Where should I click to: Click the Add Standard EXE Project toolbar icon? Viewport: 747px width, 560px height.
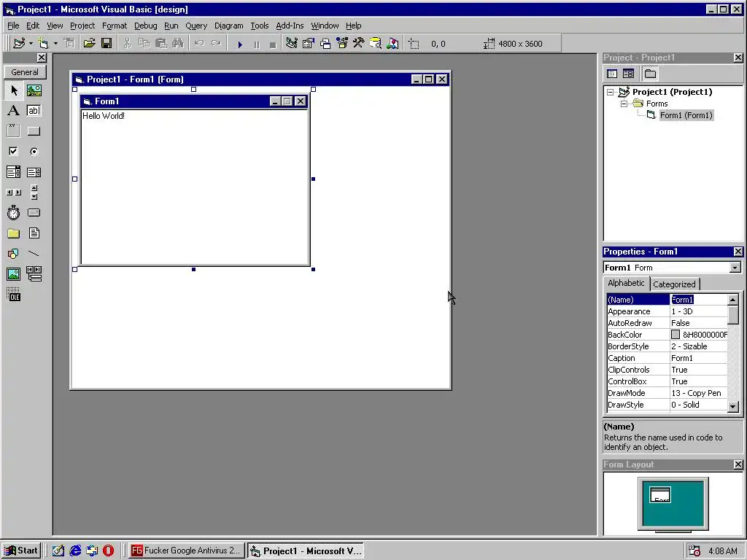(19, 43)
